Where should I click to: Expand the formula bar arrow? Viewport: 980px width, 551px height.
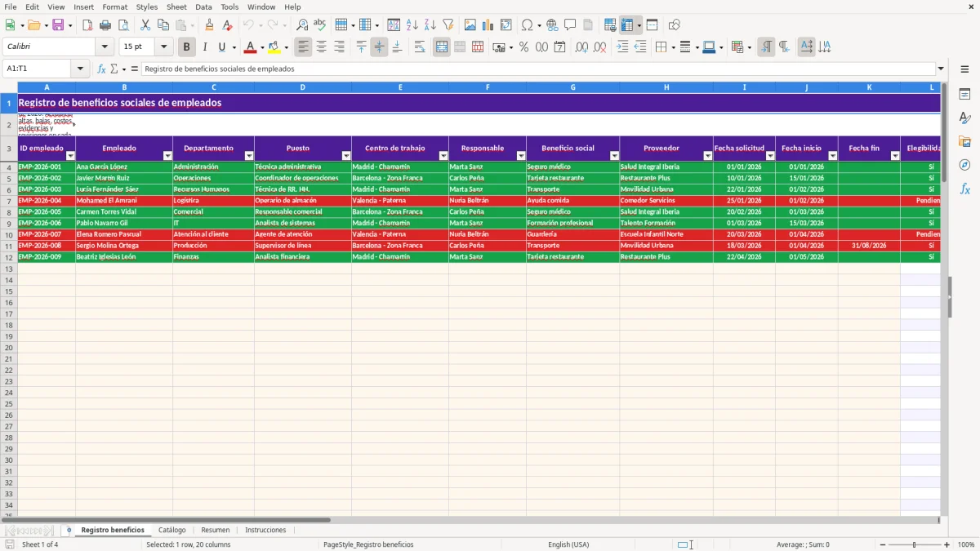[x=941, y=69]
